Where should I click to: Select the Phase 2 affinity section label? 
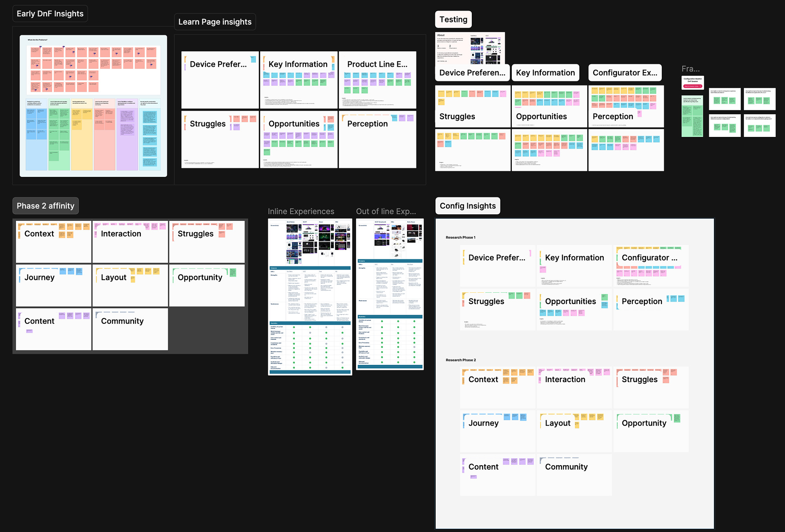click(x=46, y=206)
